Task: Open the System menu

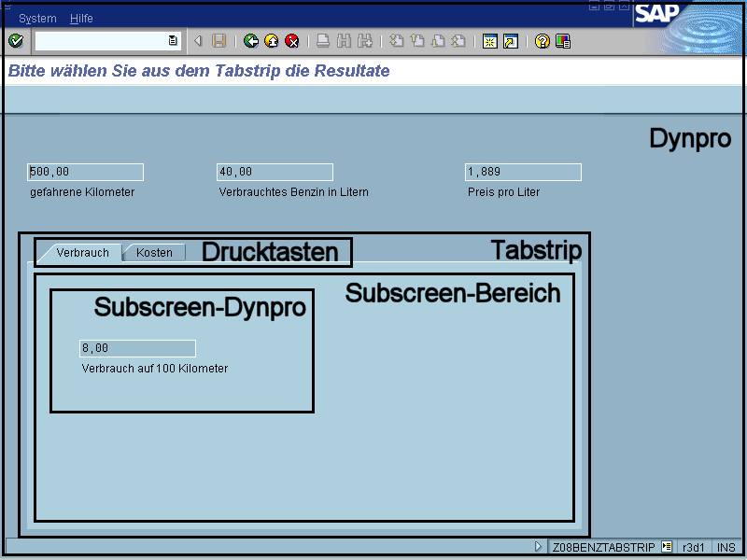Action: 37,19
